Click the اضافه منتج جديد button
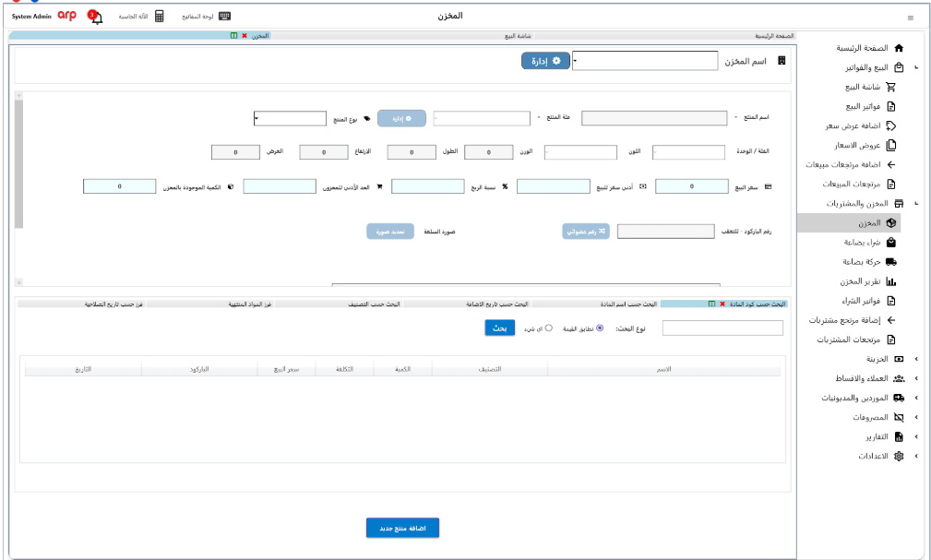The width and height of the screenshot is (931, 560). click(402, 528)
